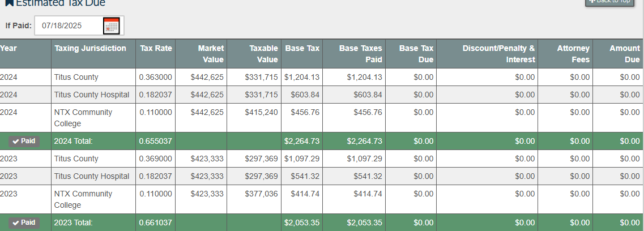Click the Attorney Fees column header

[573, 54]
